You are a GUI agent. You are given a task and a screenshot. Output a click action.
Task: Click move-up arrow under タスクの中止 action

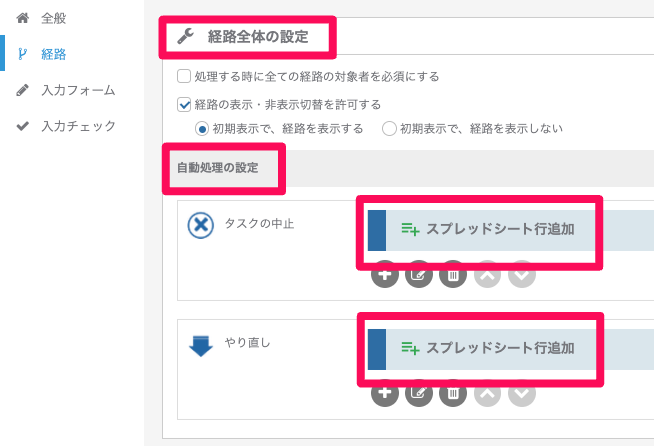click(487, 274)
